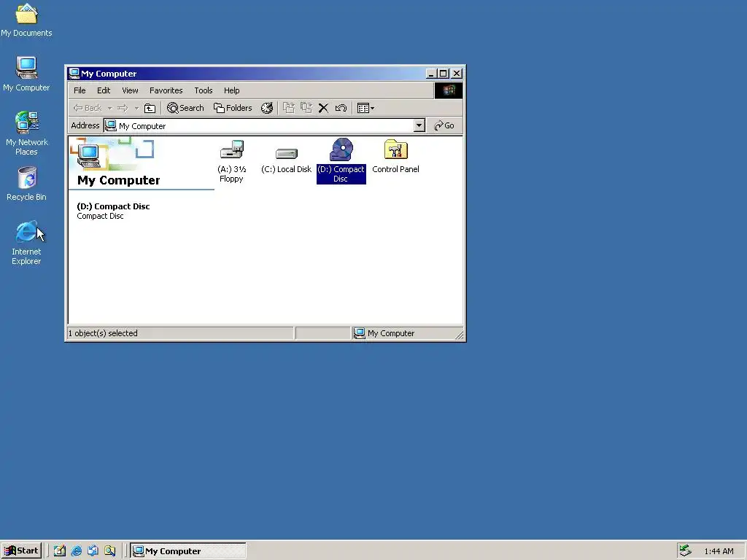Toggle the Folders pane
This screenshot has height=560, width=747.
point(233,108)
